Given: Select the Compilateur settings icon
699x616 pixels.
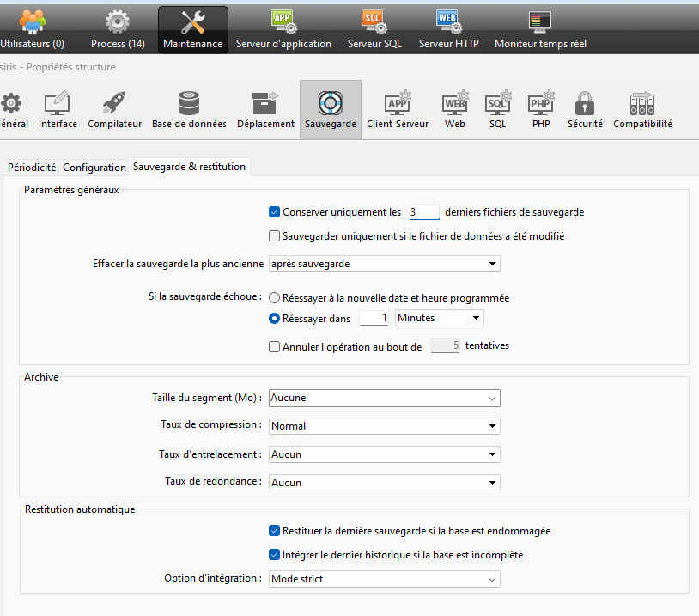Looking at the screenshot, I should click(114, 110).
